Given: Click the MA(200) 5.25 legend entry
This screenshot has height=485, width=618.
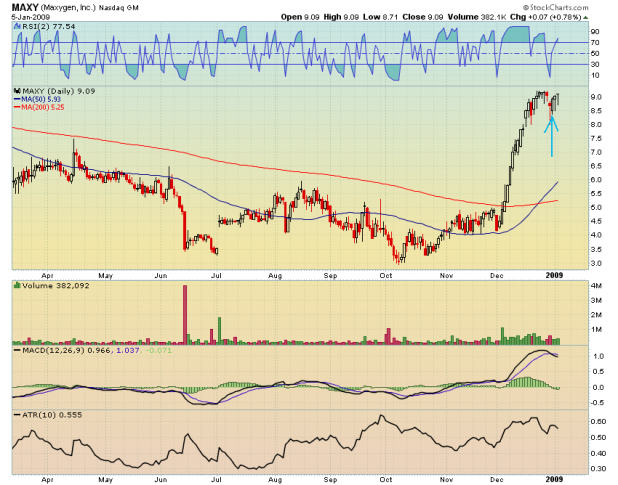Looking at the screenshot, I should (x=39, y=107).
